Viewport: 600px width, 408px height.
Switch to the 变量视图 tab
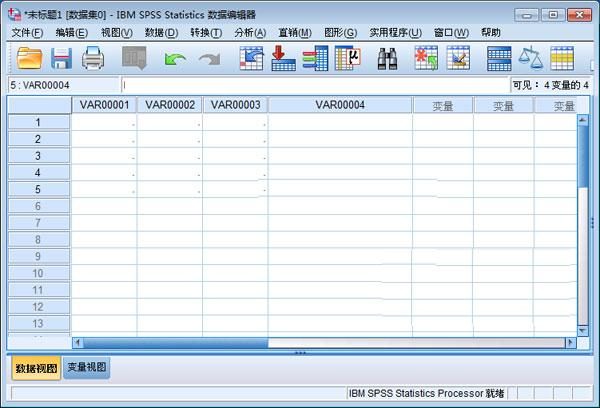(x=87, y=367)
